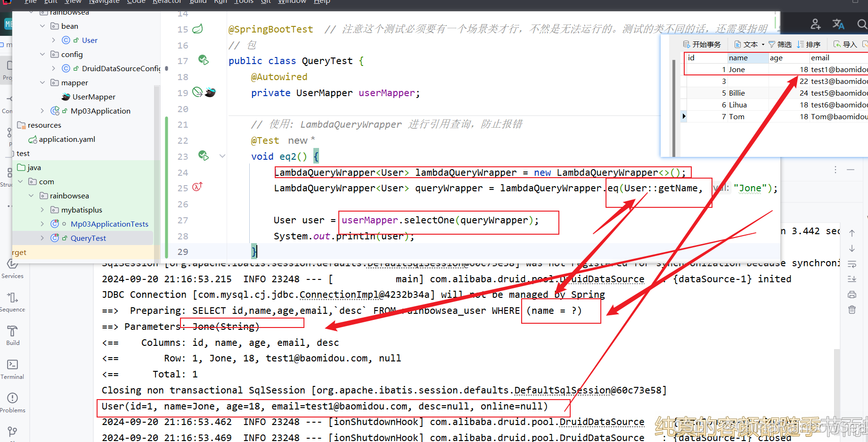Viewport: 868px width, 442px height.
Task: Select the Tom cell in Navicat table
Action: pos(748,116)
